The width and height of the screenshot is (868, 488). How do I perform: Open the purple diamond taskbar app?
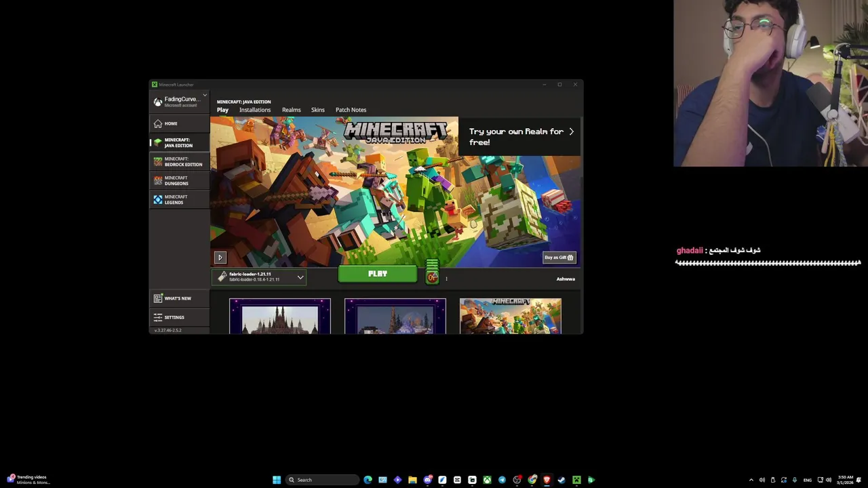coord(397,480)
